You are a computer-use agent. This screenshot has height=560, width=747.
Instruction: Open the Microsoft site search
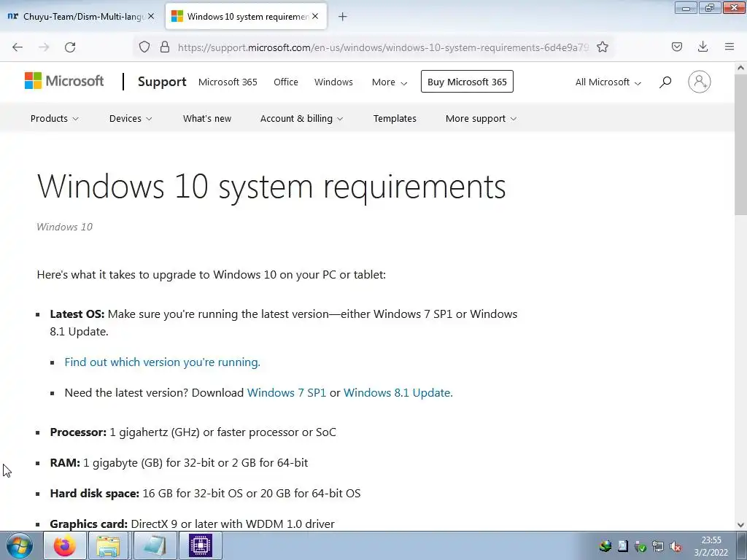(x=665, y=82)
